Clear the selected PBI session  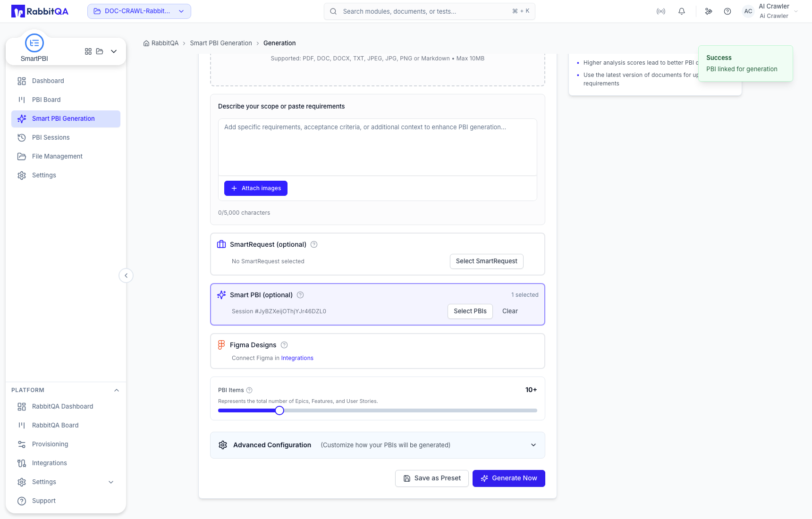point(510,311)
